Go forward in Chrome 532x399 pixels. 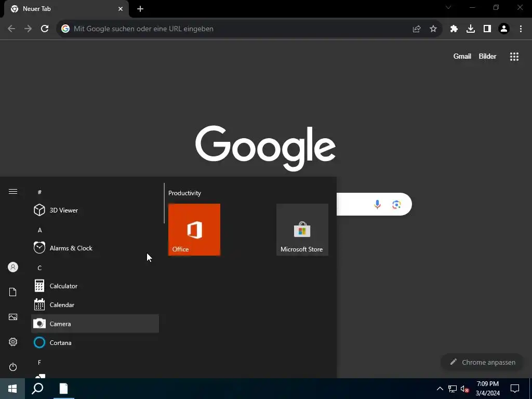[x=28, y=29]
